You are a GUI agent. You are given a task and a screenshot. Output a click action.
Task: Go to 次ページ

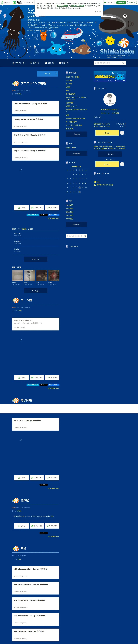(47, 74)
